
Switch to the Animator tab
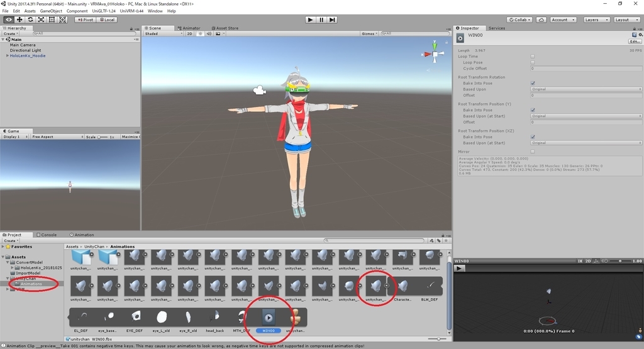click(x=189, y=28)
